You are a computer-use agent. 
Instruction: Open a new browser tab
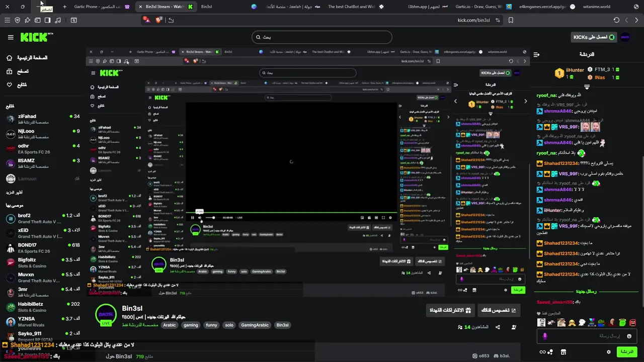(x=64, y=7)
